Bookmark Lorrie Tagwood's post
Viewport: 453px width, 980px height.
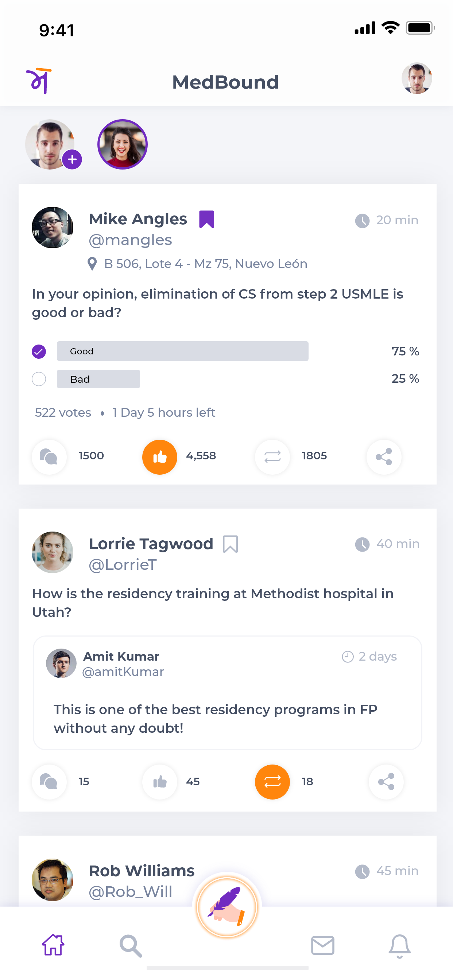coord(230,544)
